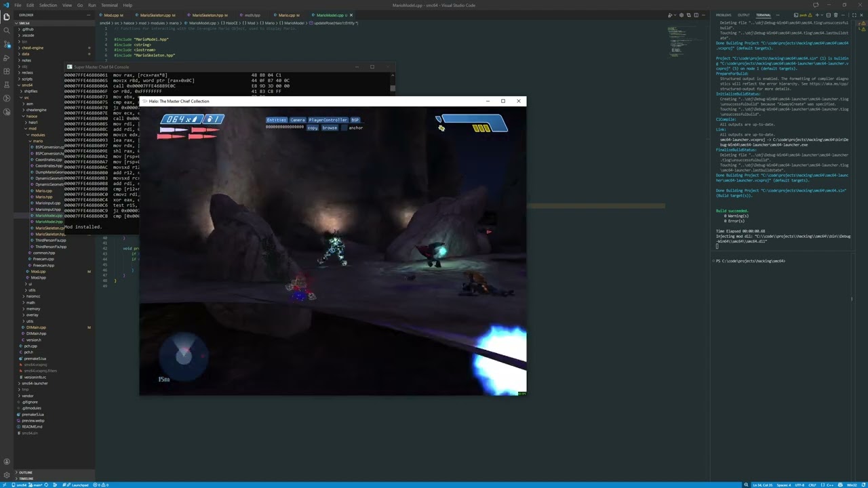
Task: Click the VS Code logo in the title bar
Action: click(x=5, y=5)
